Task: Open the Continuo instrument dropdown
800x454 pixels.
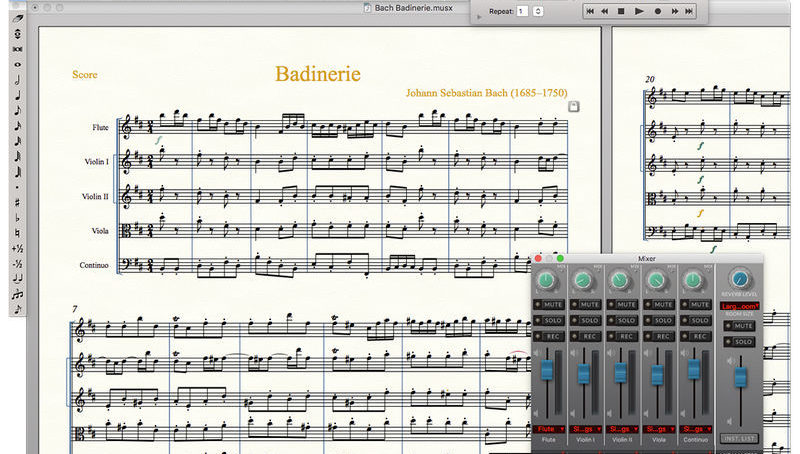Action: [x=696, y=429]
